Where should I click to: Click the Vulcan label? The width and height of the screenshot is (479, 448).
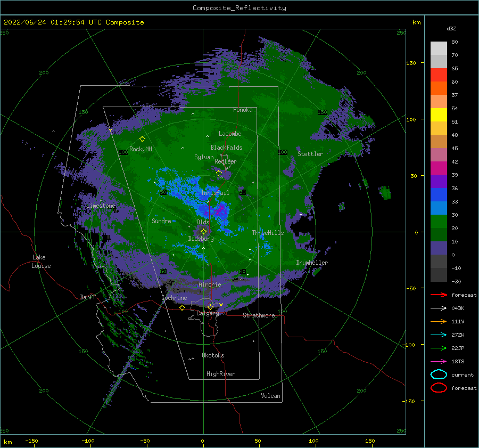click(270, 396)
